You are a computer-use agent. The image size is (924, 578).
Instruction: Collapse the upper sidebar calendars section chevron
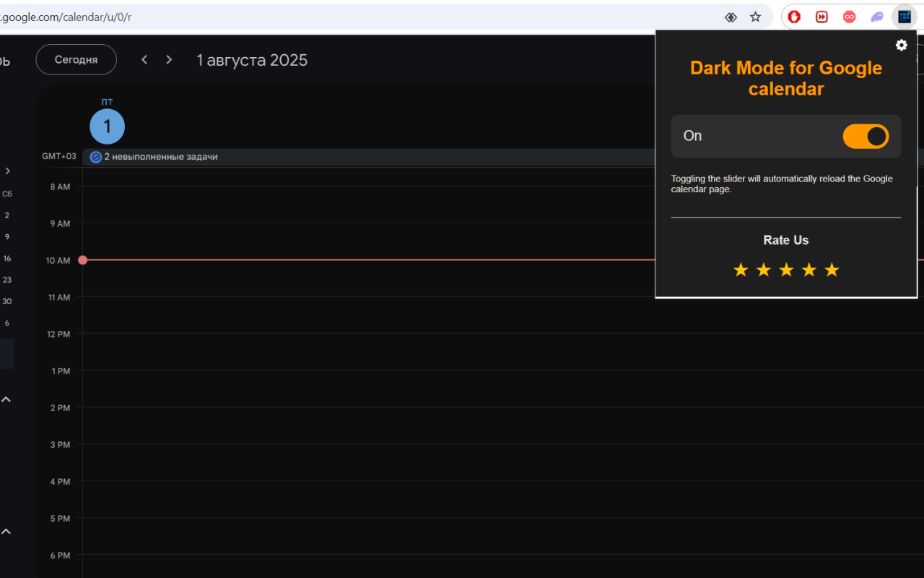(6, 399)
